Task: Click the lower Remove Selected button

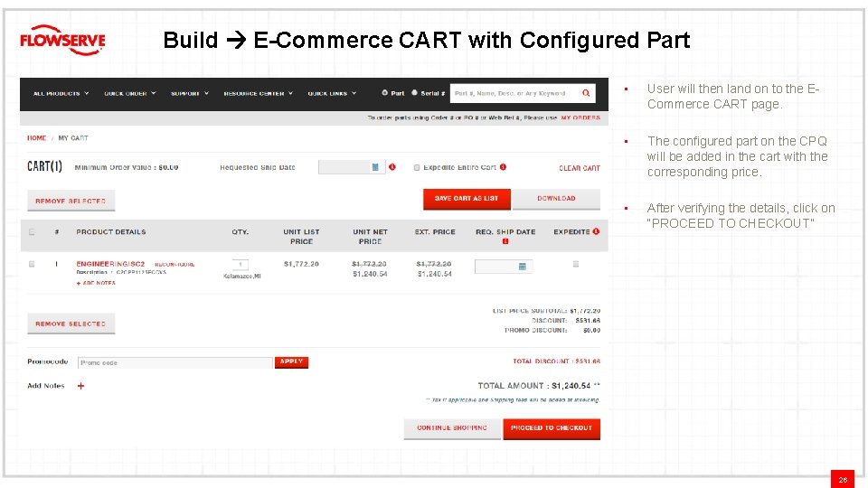Action: point(71,324)
